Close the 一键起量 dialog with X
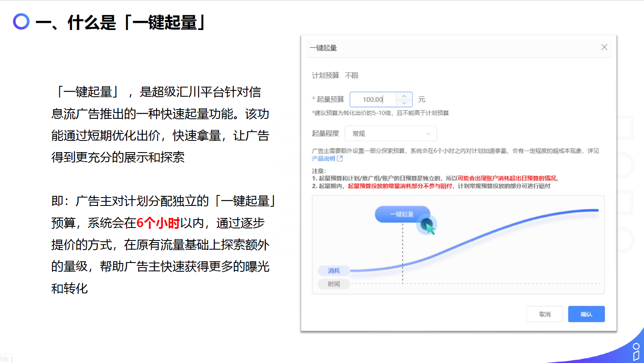This screenshot has height=363, width=644. [x=604, y=48]
